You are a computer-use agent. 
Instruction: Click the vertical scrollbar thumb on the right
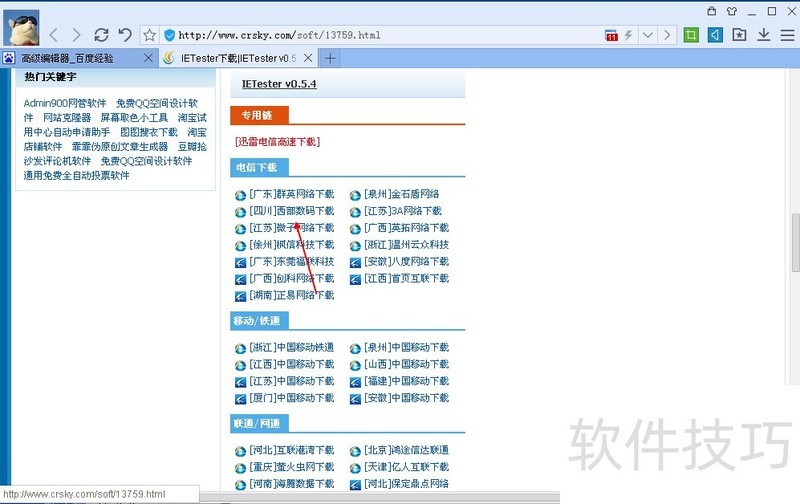coord(795,243)
